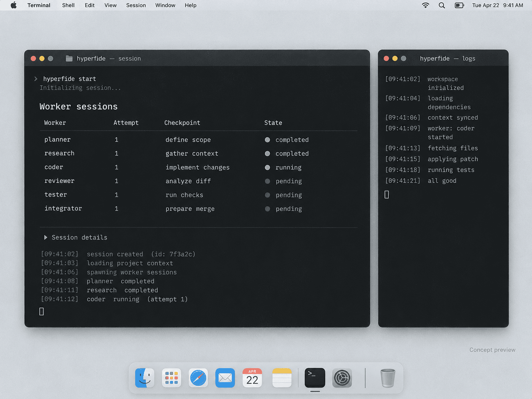Click the integrator pending status dot

coord(267,209)
